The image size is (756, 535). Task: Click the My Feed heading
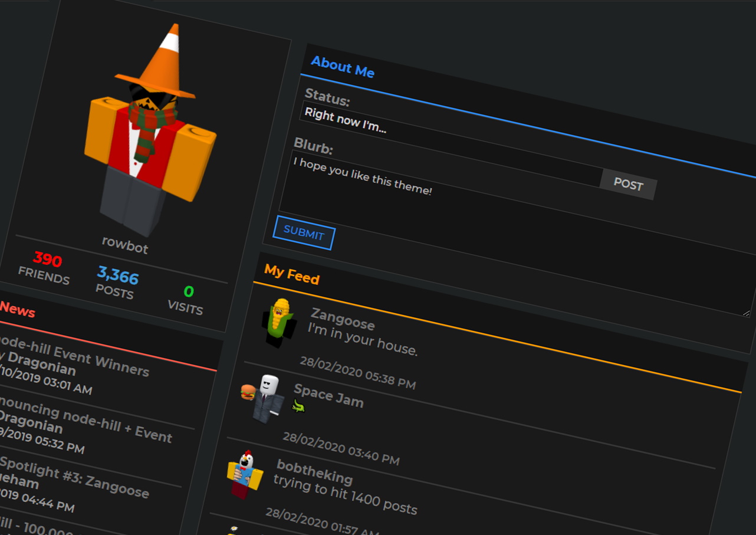[292, 274]
